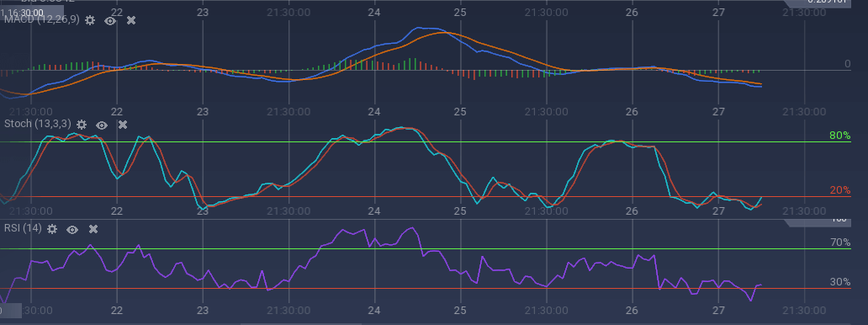Click the 80% overbought level label
The width and height of the screenshot is (868, 325).
pos(839,136)
